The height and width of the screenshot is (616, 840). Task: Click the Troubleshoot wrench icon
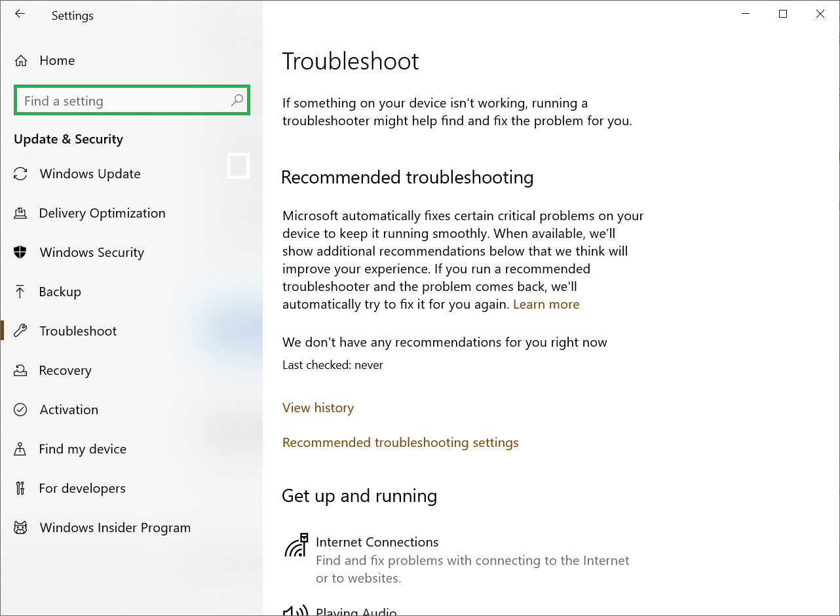click(20, 331)
